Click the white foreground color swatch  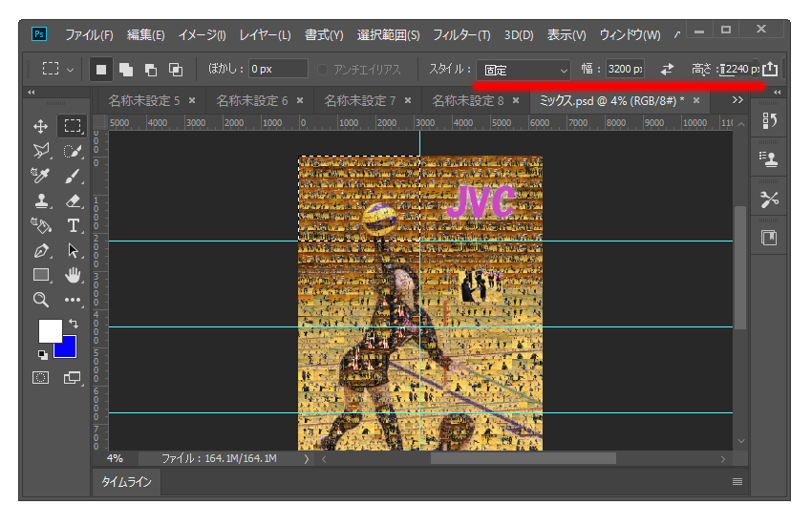pos(50,330)
